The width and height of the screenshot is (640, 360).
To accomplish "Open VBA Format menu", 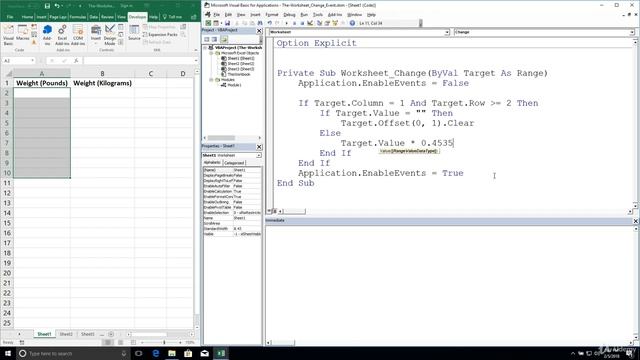I will pos(271,15).
